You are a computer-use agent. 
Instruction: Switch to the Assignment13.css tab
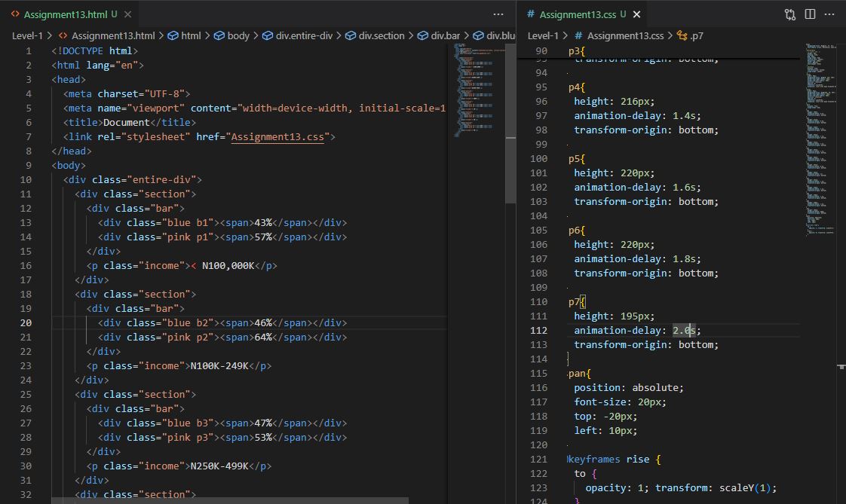tap(579, 14)
